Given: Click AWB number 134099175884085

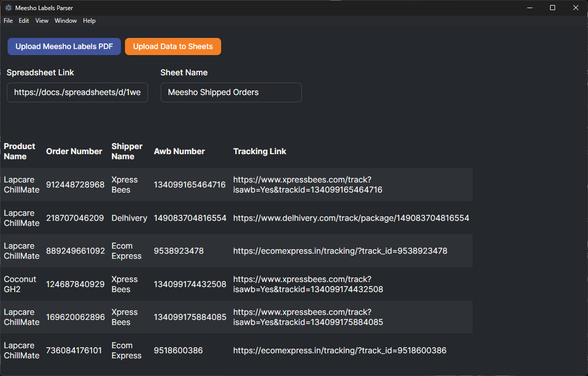Looking at the screenshot, I should coord(190,317).
